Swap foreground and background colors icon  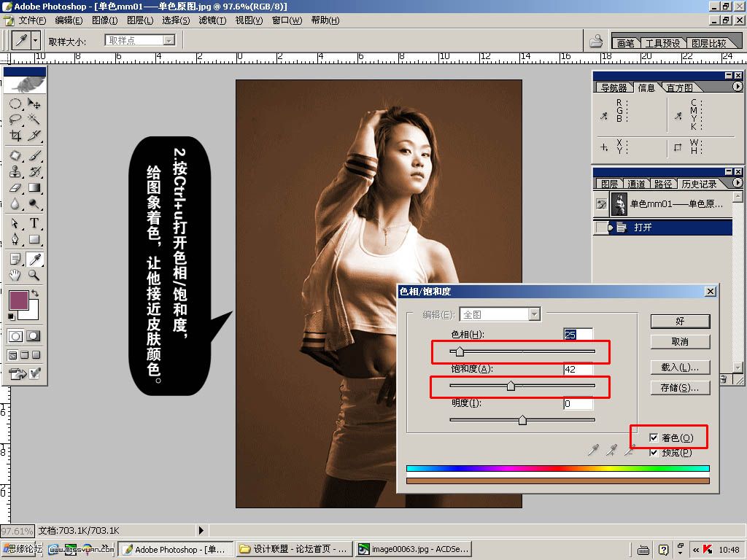tap(35, 293)
